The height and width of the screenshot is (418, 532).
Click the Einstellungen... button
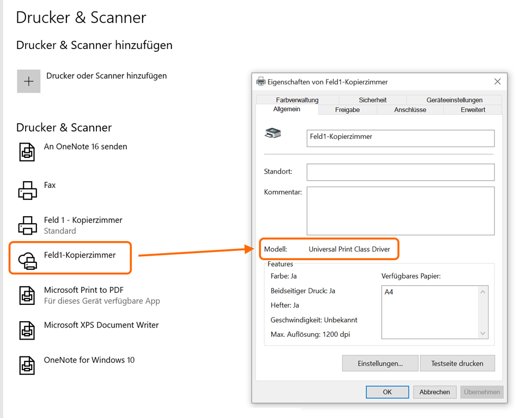pos(380,364)
